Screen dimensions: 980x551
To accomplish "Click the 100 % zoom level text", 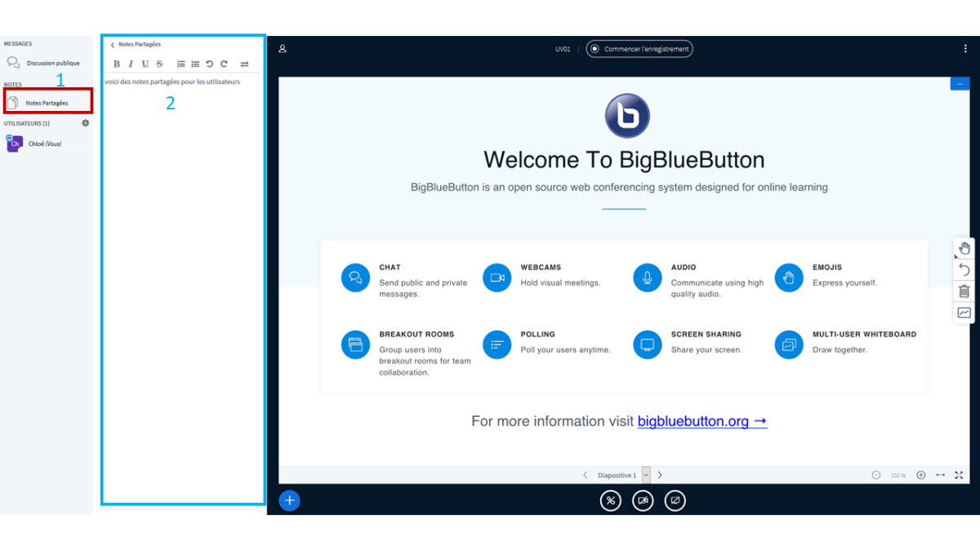I will click(898, 475).
